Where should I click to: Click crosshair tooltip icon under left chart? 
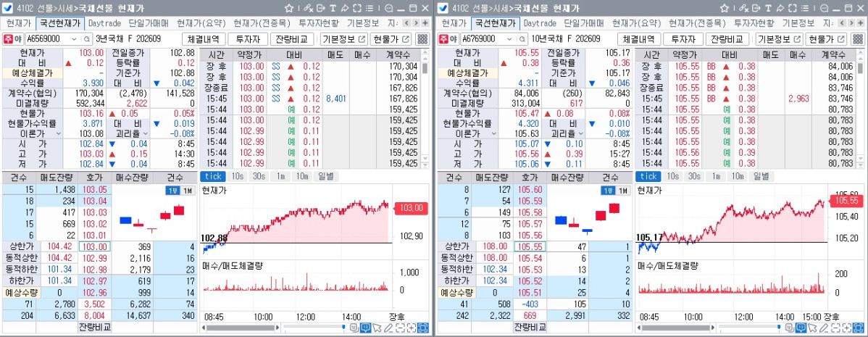pyautogui.click(x=366, y=328)
